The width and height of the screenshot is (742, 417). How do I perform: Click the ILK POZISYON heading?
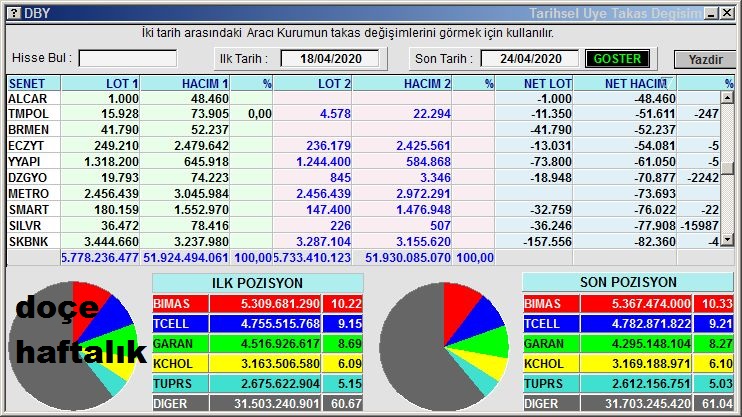258,283
